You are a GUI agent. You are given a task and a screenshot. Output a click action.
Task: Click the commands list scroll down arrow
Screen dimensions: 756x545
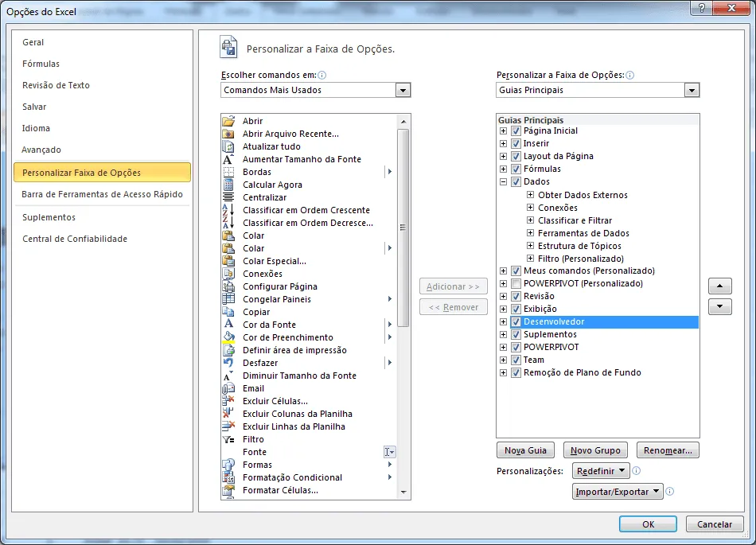point(403,492)
